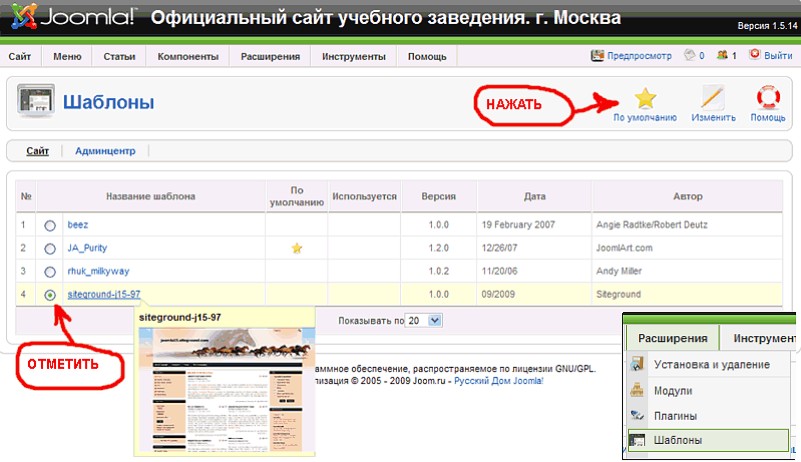The height and width of the screenshot is (462, 801).
Task: Select the rhuk_milkyway template radio button
Action: click(x=50, y=272)
